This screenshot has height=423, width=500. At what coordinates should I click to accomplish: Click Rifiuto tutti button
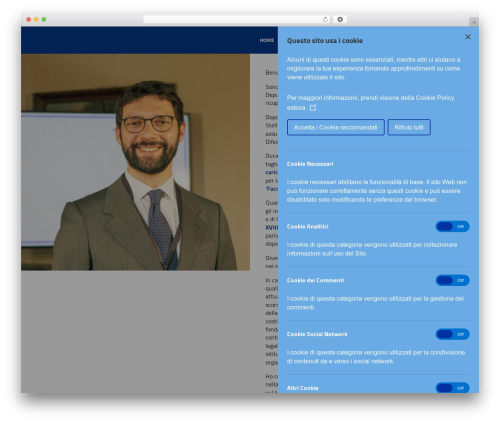tap(409, 127)
